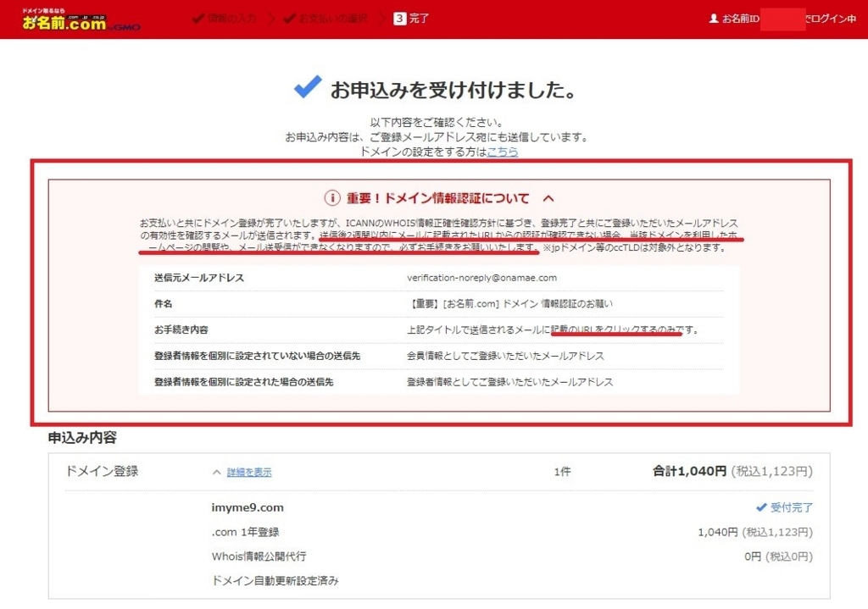
Task: Click the 受付完了 status text
Action: pyautogui.click(x=792, y=507)
